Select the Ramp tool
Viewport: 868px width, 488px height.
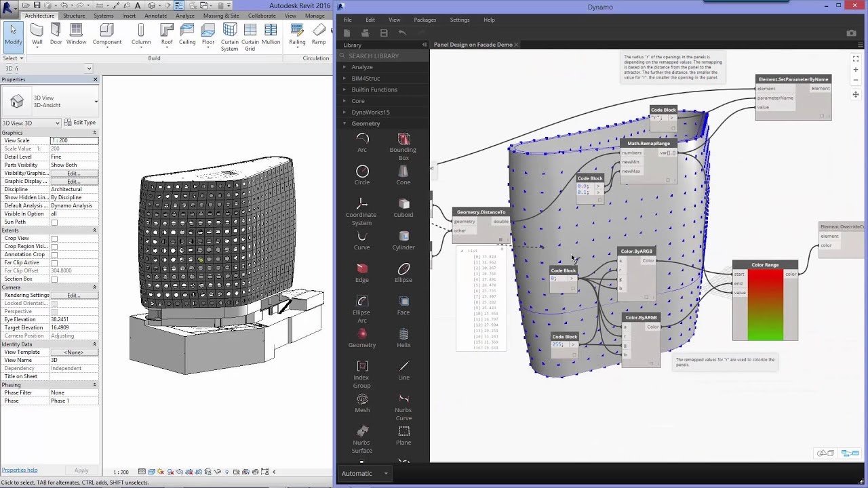319,35
